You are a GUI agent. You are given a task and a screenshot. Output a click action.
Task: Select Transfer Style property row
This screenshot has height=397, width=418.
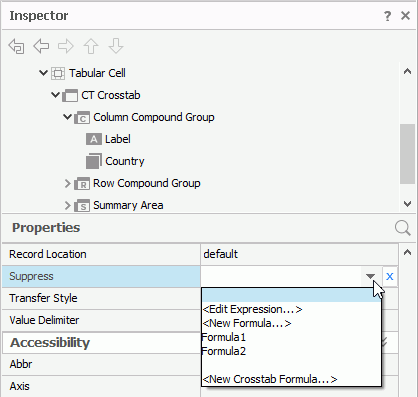tap(101, 298)
